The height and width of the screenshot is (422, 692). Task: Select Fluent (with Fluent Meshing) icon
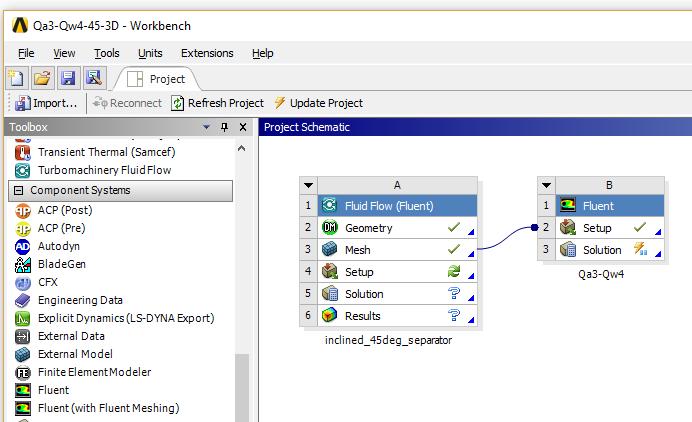pyautogui.click(x=23, y=408)
